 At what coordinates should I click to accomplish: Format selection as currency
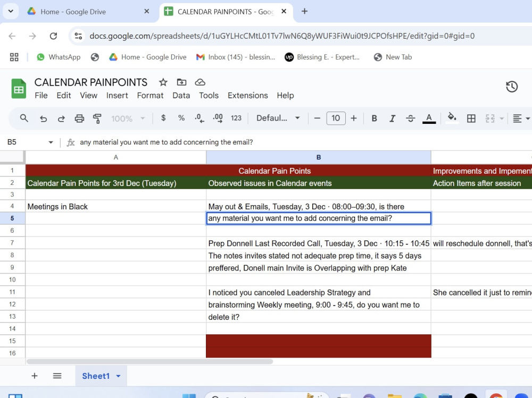(x=163, y=118)
